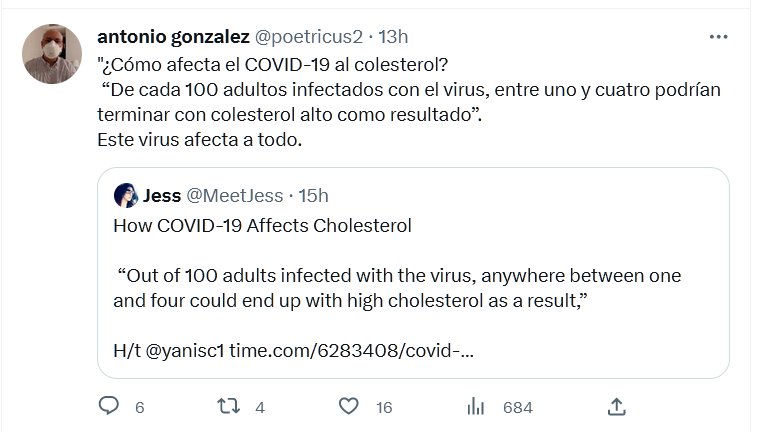The image size is (762, 432).
Task: Open the quoted tweet headline 'How COVID-19 Affects Cholesterol'
Action: (x=262, y=225)
